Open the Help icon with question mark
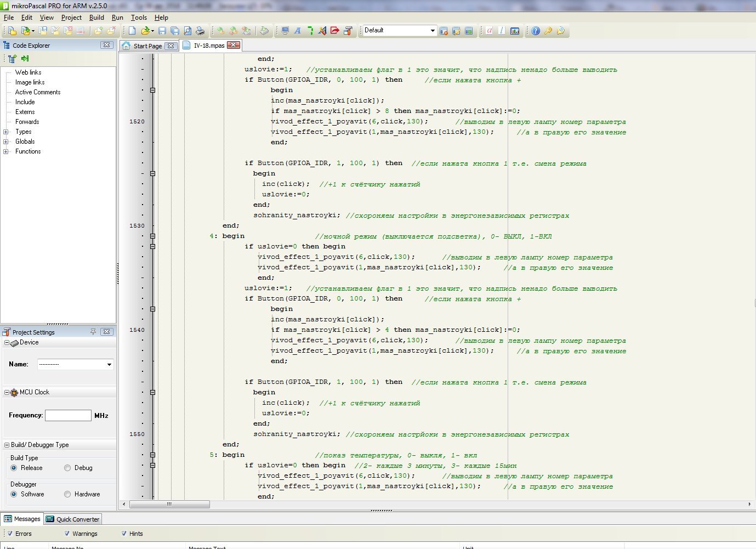This screenshot has width=756, height=549. click(x=536, y=31)
